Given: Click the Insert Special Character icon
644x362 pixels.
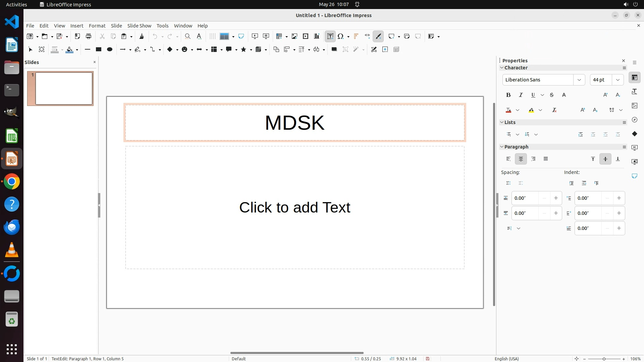Looking at the screenshot, I should pos(341,36).
